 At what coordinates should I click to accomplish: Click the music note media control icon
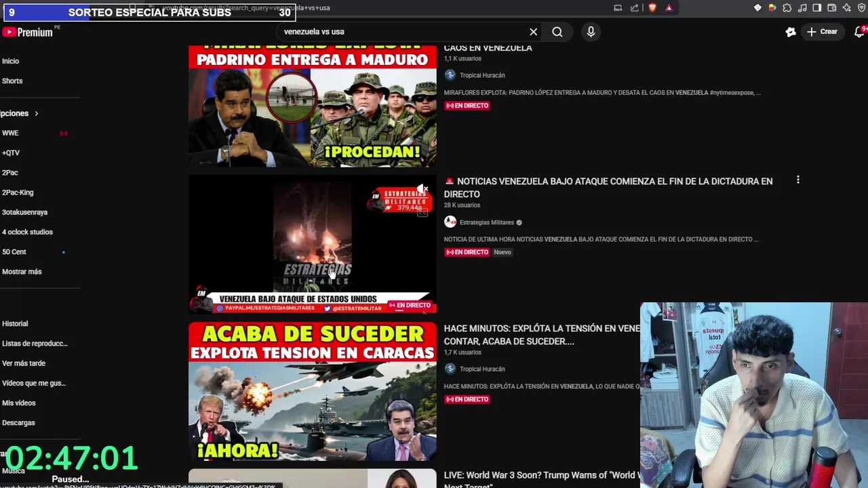(802, 8)
